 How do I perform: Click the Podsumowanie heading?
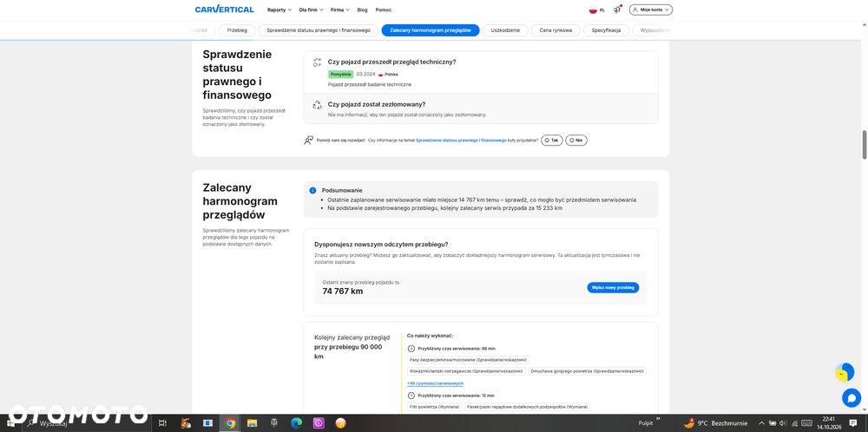point(342,190)
